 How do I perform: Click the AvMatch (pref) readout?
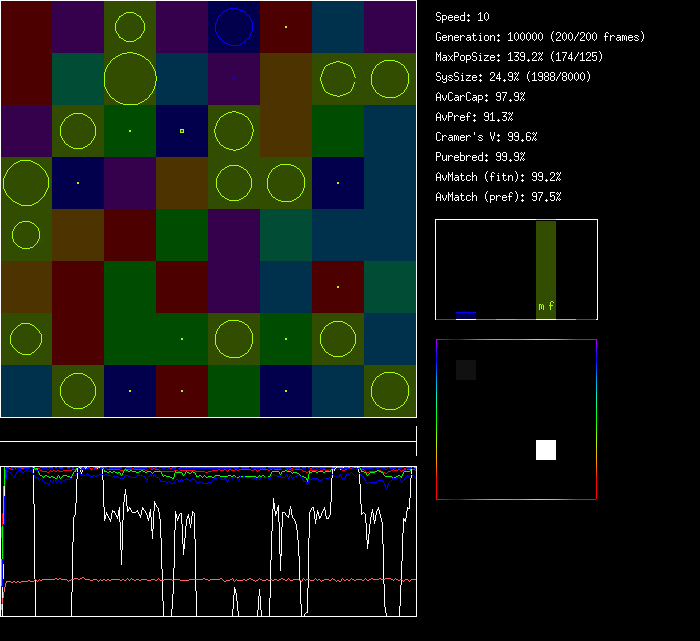pyautogui.click(x=498, y=197)
